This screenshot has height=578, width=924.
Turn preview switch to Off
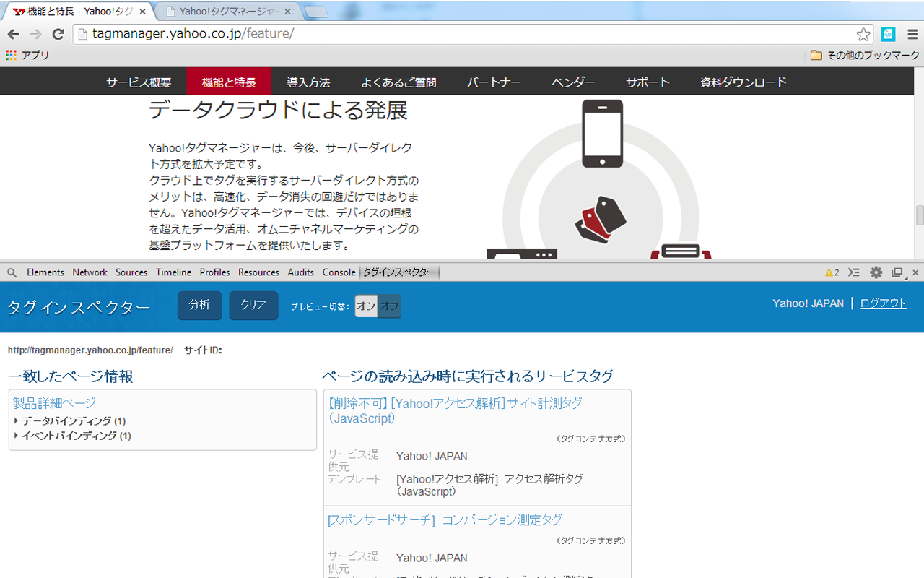pyautogui.click(x=390, y=306)
